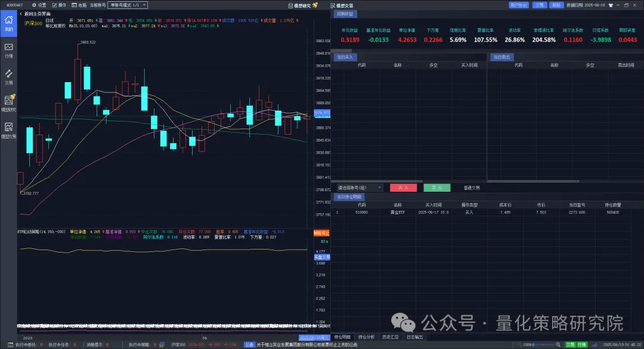Click the status bar announcement text
The image size is (644, 349).
[x=307, y=345]
